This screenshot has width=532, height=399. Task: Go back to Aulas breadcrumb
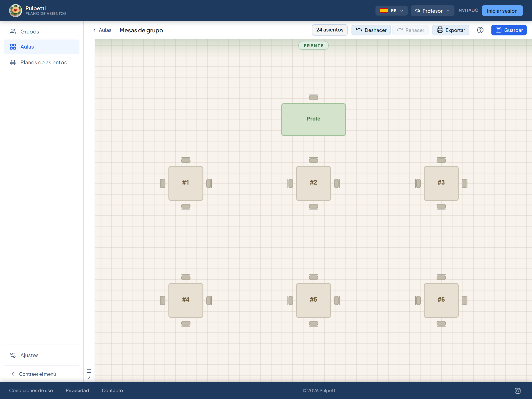(102, 30)
